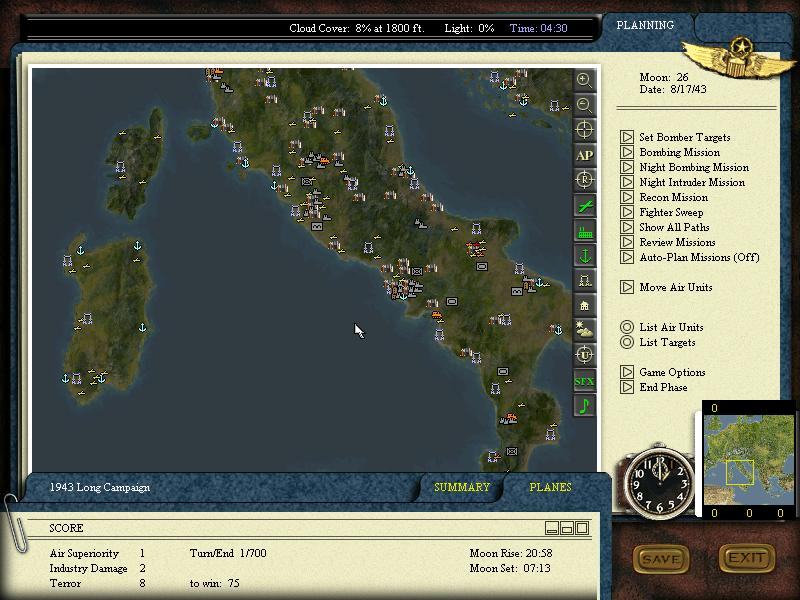Click the Light: 0% status text
Image resolution: width=800 pixels, height=600 pixels.
[x=469, y=28]
